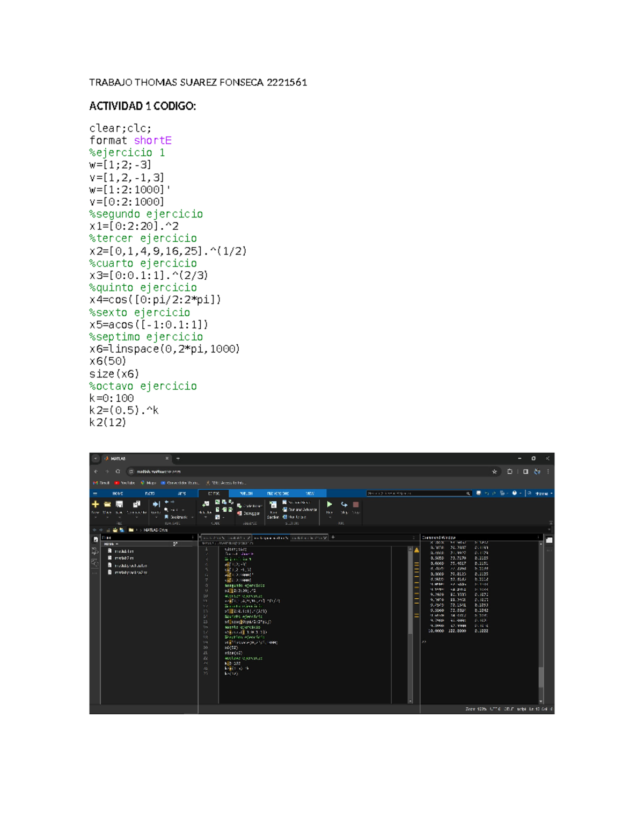Image resolution: width=644 pixels, height=834 pixels.
Task: Click the Step icon next to Run
Action: coord(344,505)
